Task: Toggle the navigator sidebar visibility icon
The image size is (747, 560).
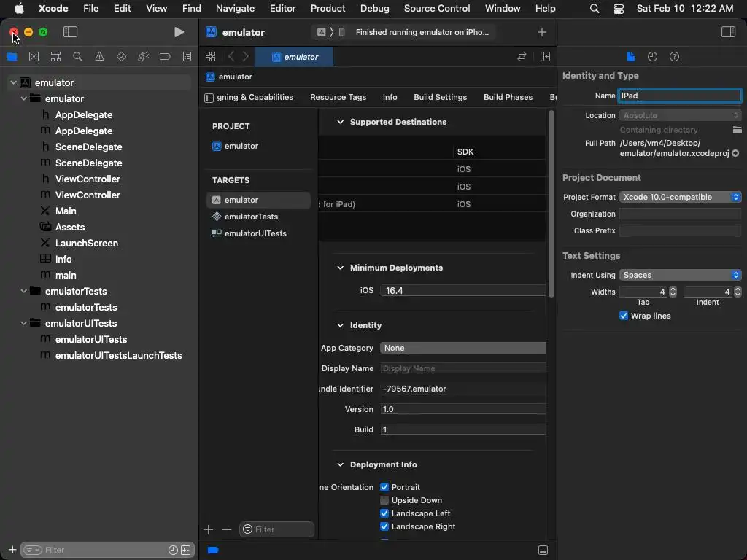Action: pyautogui.click(x=70, y=32)
